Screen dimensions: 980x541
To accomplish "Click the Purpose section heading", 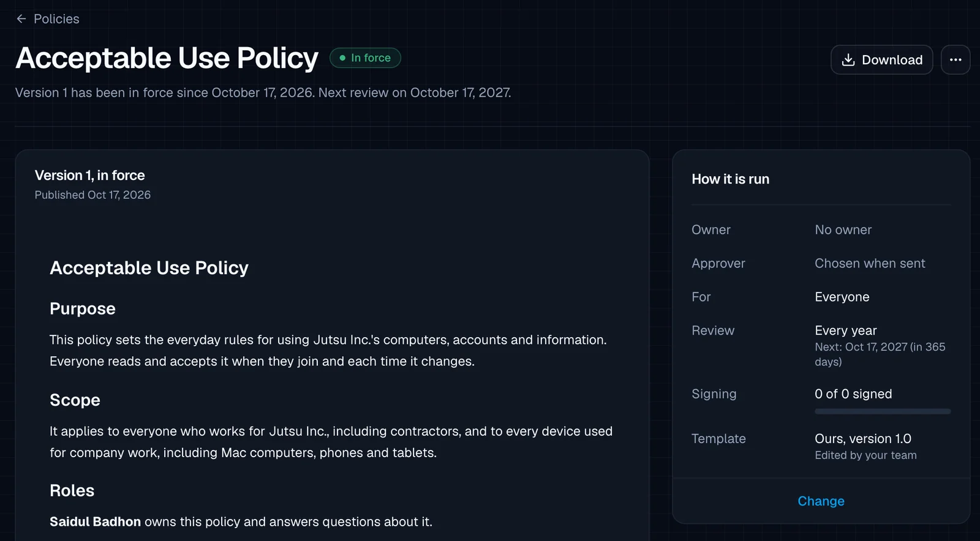I will click(x=83, y=309).
